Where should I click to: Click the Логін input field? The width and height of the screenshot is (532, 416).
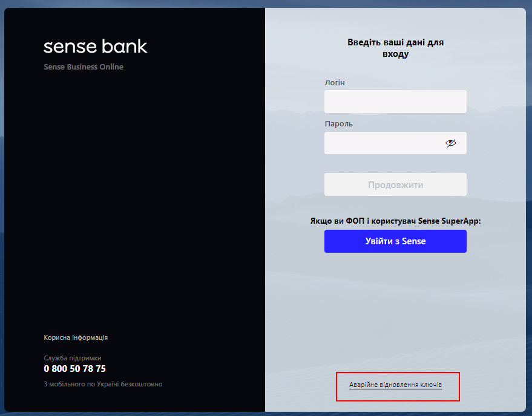[x=395, y=102]
